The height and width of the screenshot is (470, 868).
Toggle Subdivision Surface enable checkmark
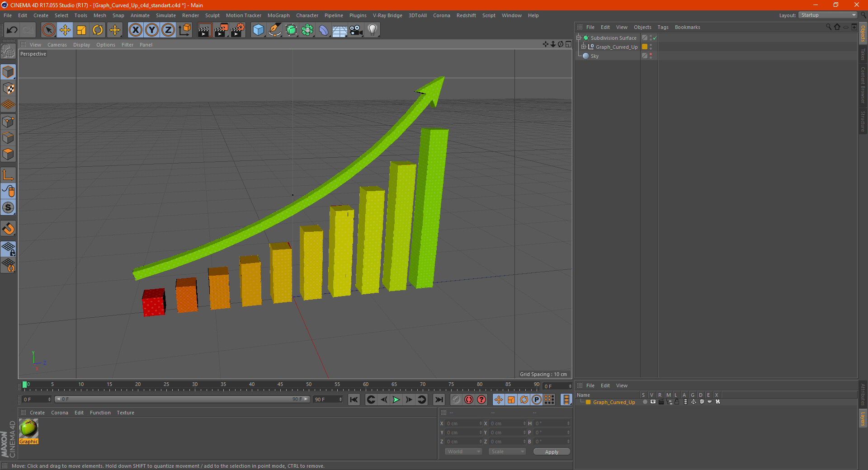(655, 38)
